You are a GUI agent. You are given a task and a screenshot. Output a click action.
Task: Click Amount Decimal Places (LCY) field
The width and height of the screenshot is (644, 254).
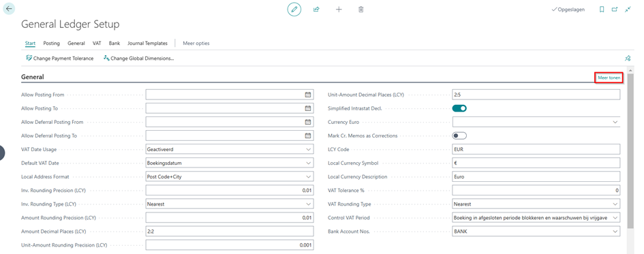tap(230, 232)
